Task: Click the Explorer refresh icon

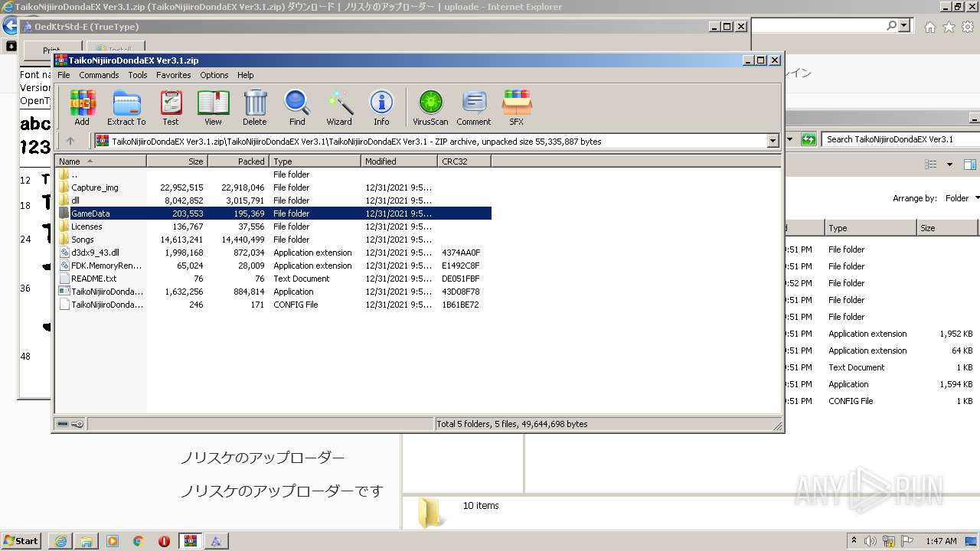Action: (808, 139)
